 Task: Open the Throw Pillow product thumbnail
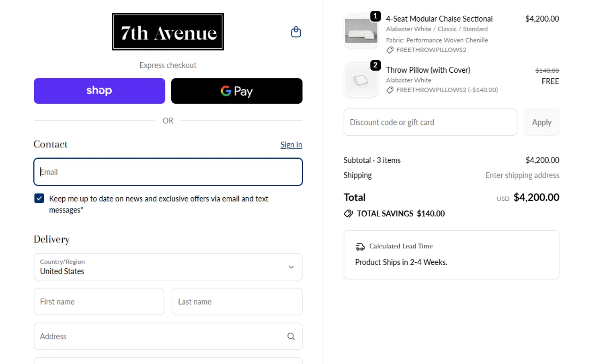click(x=361, y=80)
